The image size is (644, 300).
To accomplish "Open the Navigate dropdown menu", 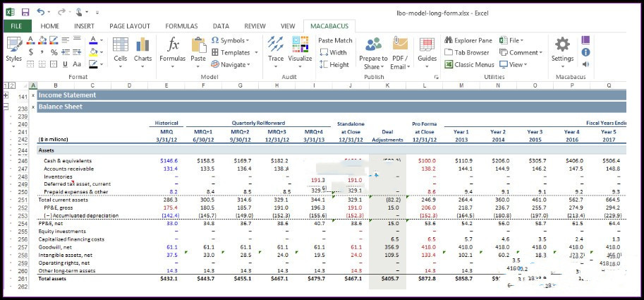I will 231,64.
